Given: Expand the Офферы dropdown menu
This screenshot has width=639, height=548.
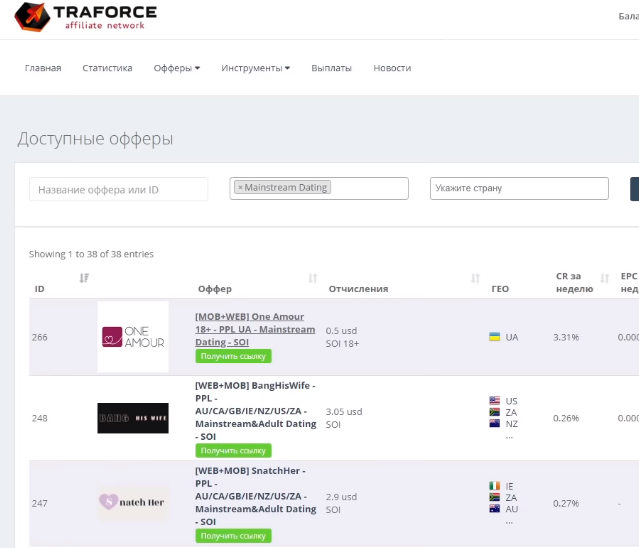Looking at the screenshot, I should [x=176, y=68].
